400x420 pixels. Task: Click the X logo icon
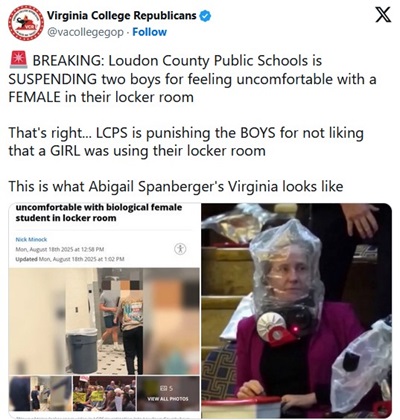coord(383,15)
